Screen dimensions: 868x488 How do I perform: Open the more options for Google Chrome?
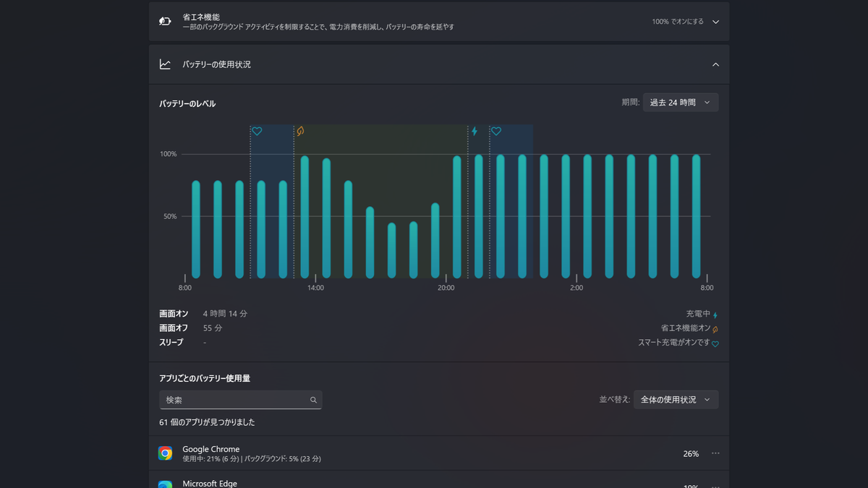point(715,453)
